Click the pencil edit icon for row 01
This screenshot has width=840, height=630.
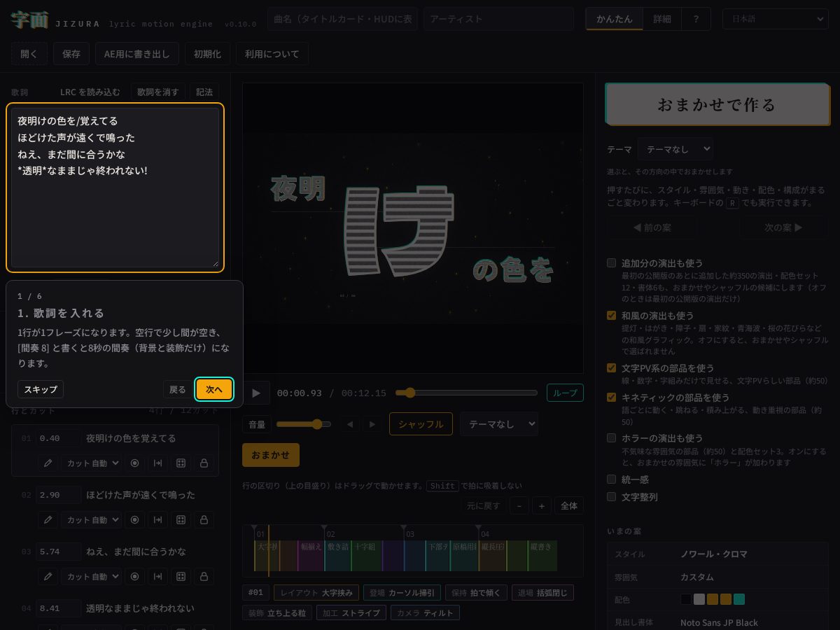pos(48,463)
